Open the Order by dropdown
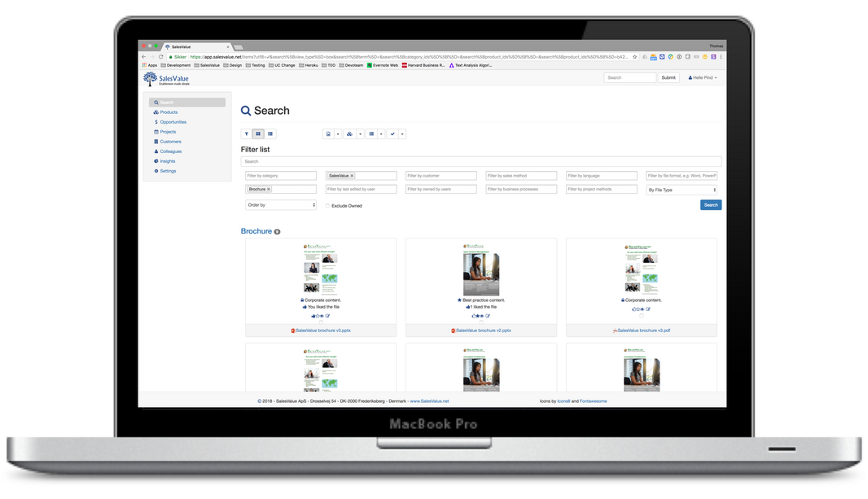This screenshot has height=499, width=868. [x=280, y=205]
